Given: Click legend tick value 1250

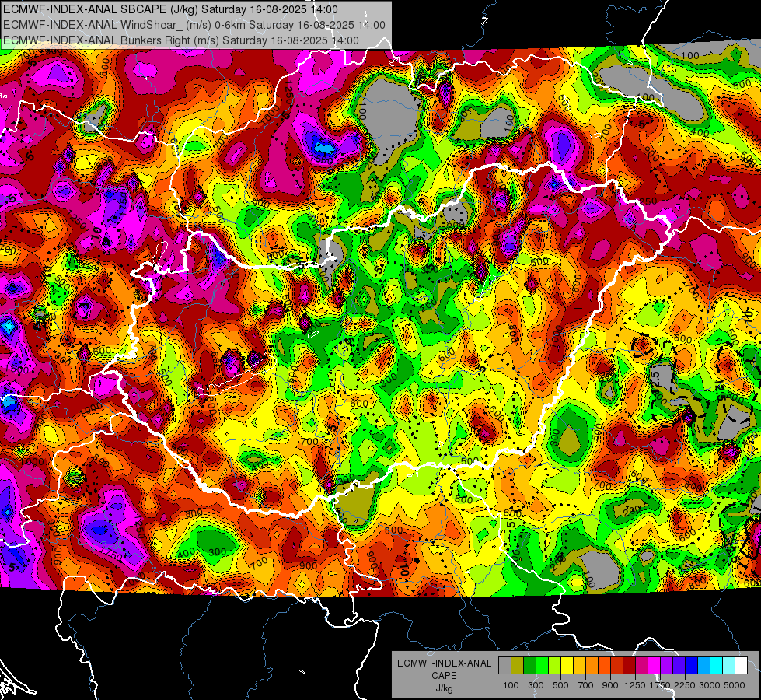Looking at the screenshot, I should [635, 685].
